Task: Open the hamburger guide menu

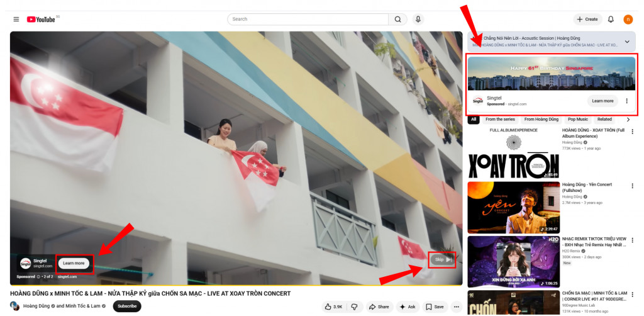Action: click(x=16, y=20)
